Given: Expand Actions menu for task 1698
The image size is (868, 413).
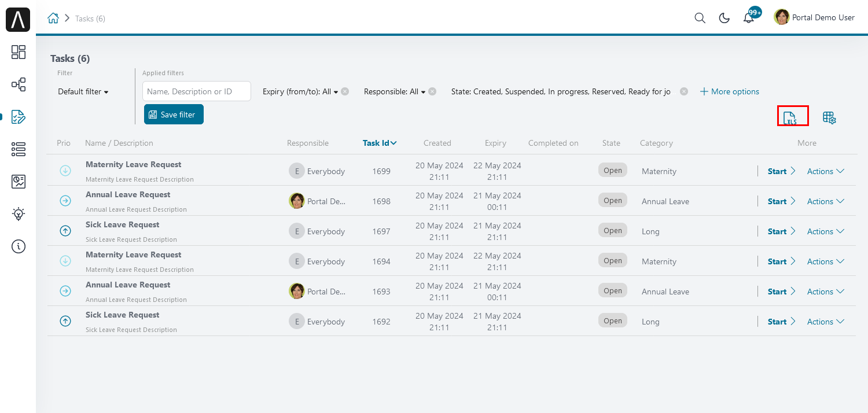Looking at the screenshot, I should tap(826, 201).
